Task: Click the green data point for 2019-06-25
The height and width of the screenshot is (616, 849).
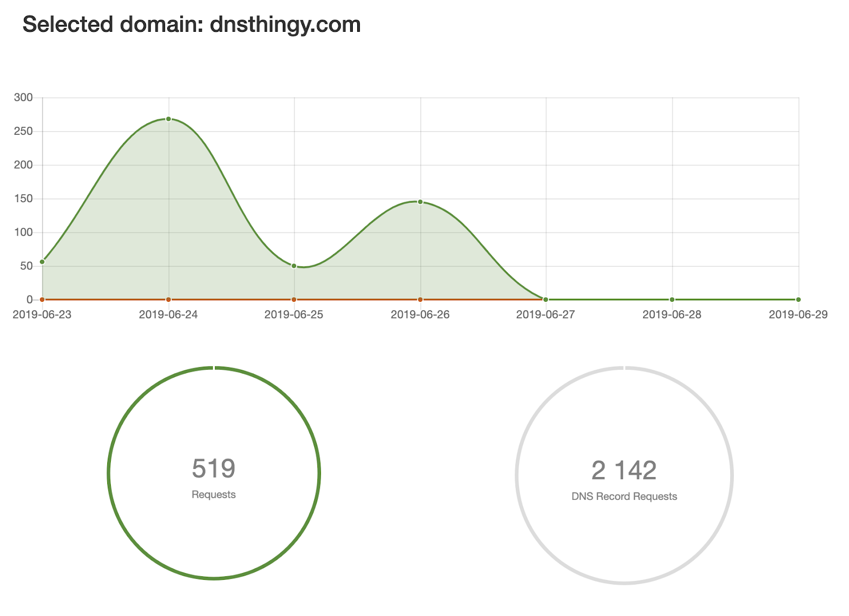Action: click(294, 266)
